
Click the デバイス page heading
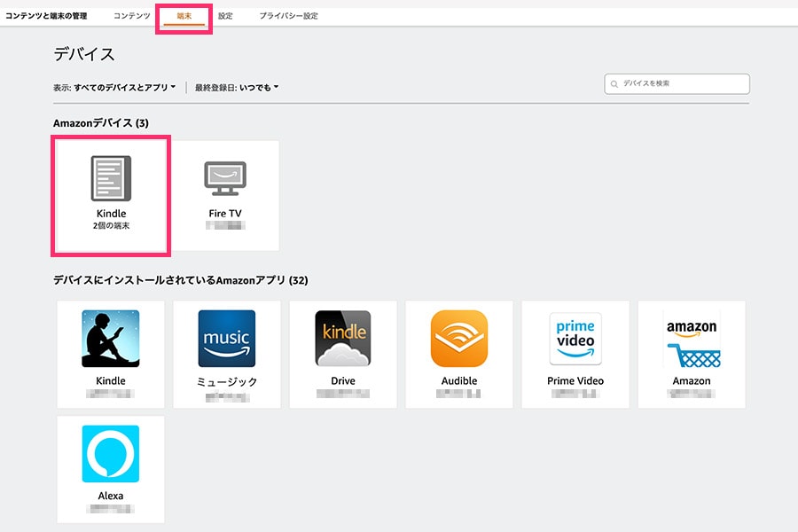coord(84,54)
